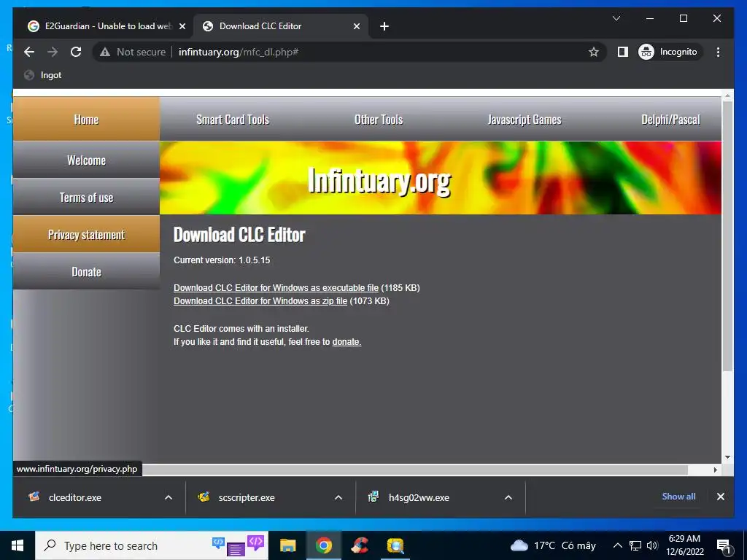
Task: Click the browser forward arrow
Action: (53, 52)
